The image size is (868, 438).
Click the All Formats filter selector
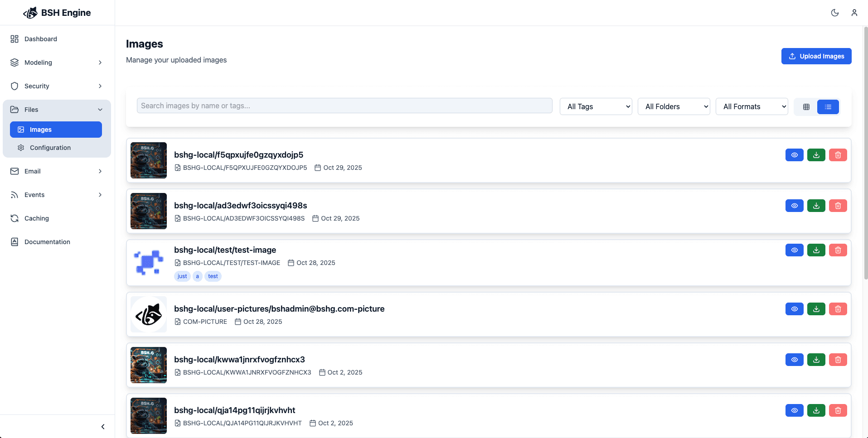tap(752, 106)
